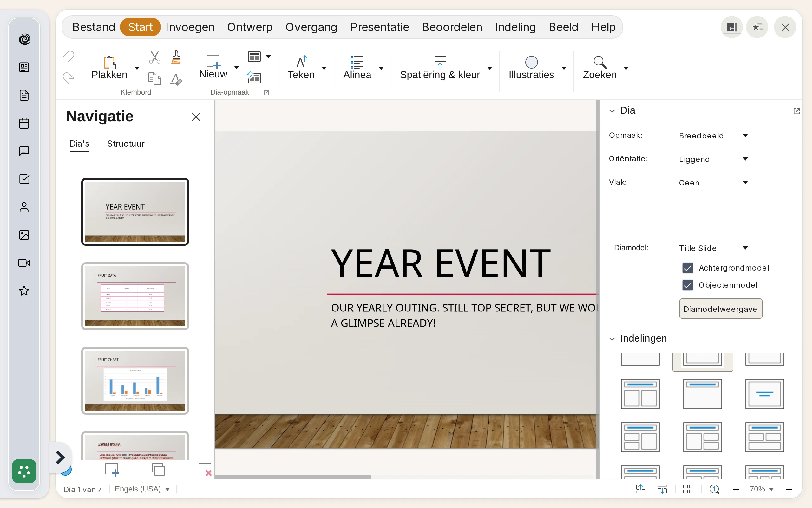Click the YEAR EVENT title text
812x508 pixels.
click(x=441, y=264)
